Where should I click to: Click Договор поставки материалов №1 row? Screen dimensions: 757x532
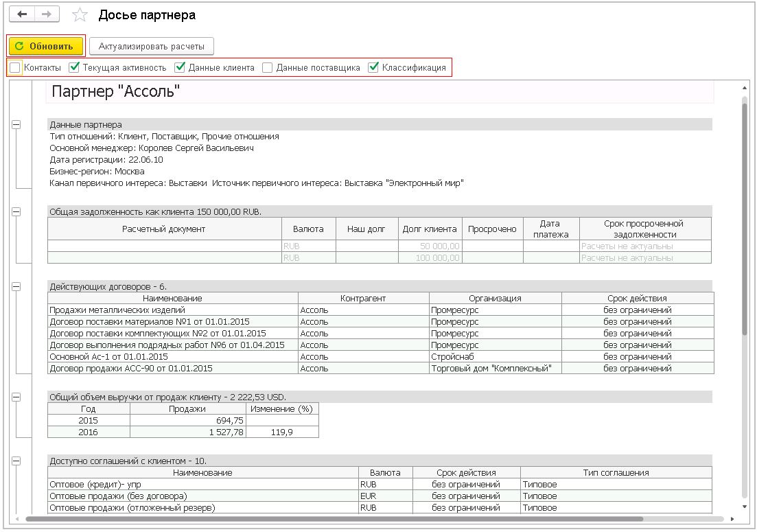click(x=380, y=321)
